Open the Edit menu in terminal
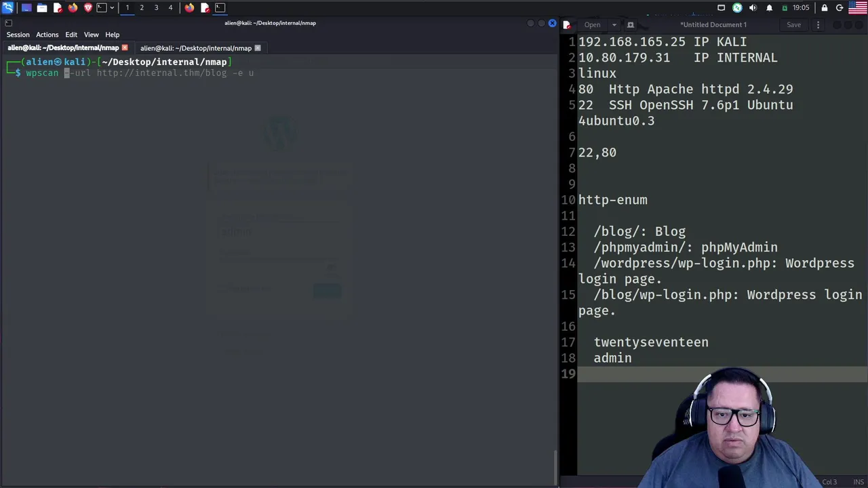The width and height of the screenshot is (868, 488). point(71,35)
